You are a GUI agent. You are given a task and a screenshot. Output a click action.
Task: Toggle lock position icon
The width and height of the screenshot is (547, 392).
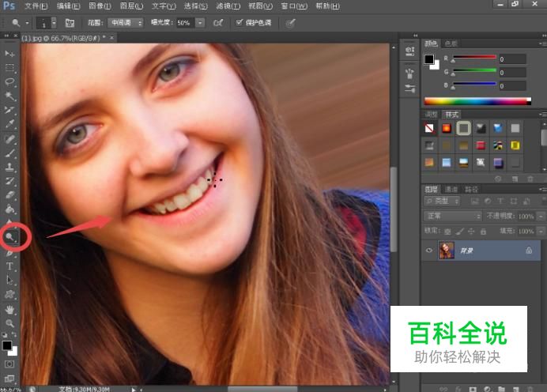click(x=471, y=232)
